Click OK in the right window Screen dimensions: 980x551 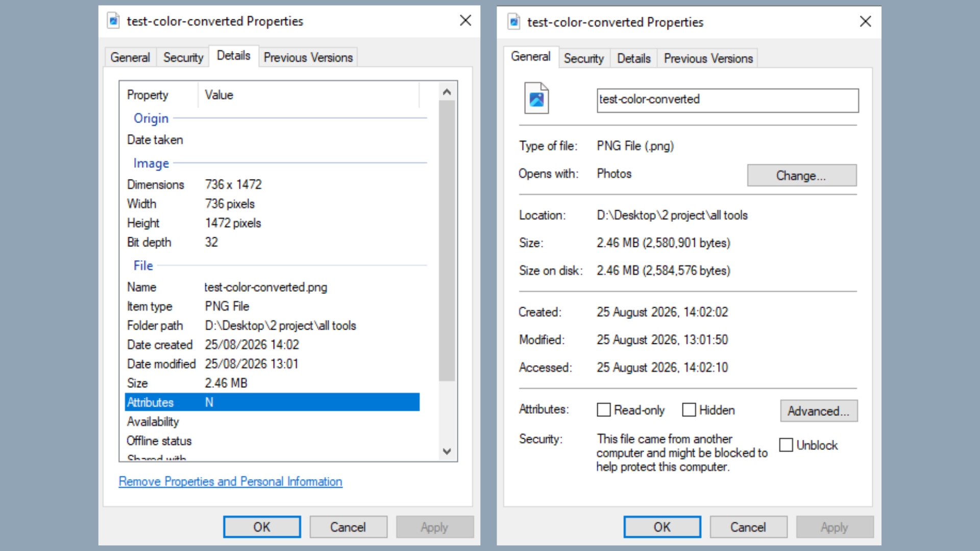pos(662,527)
